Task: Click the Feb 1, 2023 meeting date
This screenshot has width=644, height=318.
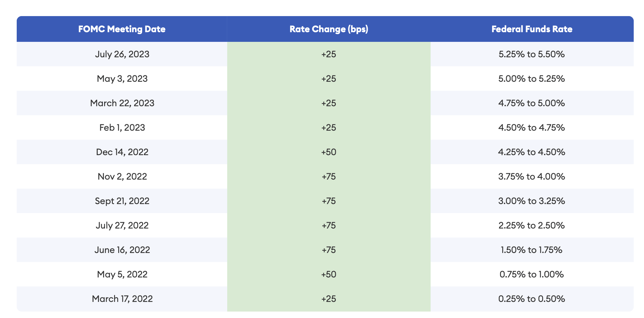Action: click(x=122, y=127)
